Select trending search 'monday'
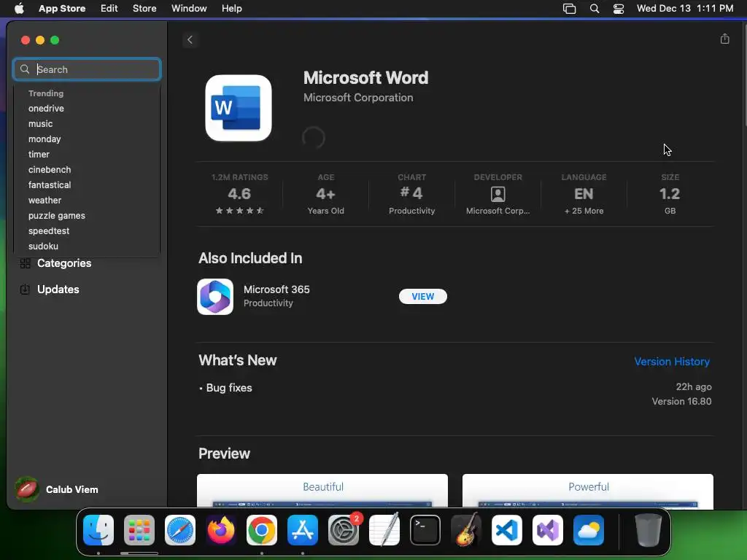This screenshot has height=560, width=747. [44, 139]
